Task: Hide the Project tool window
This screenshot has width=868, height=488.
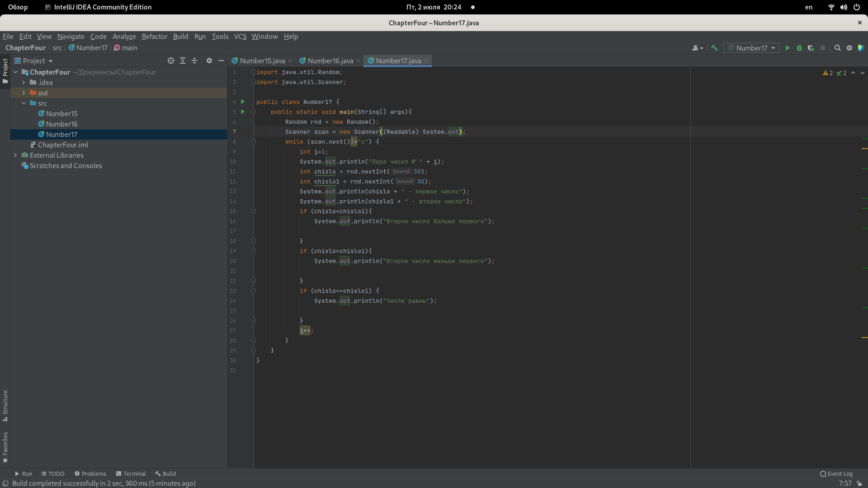Action: (x=221, y=61)
